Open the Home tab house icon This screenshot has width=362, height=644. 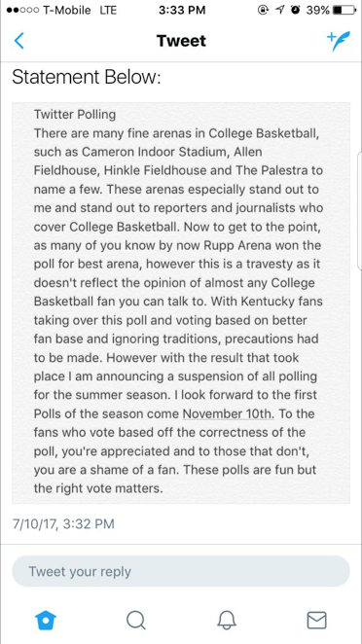pyautogui.click(x=46, y=620)
